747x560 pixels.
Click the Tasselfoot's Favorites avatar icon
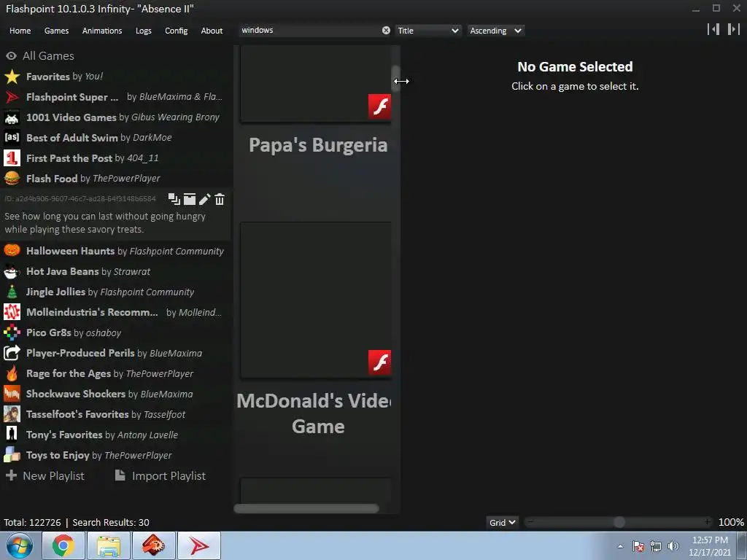12,414
